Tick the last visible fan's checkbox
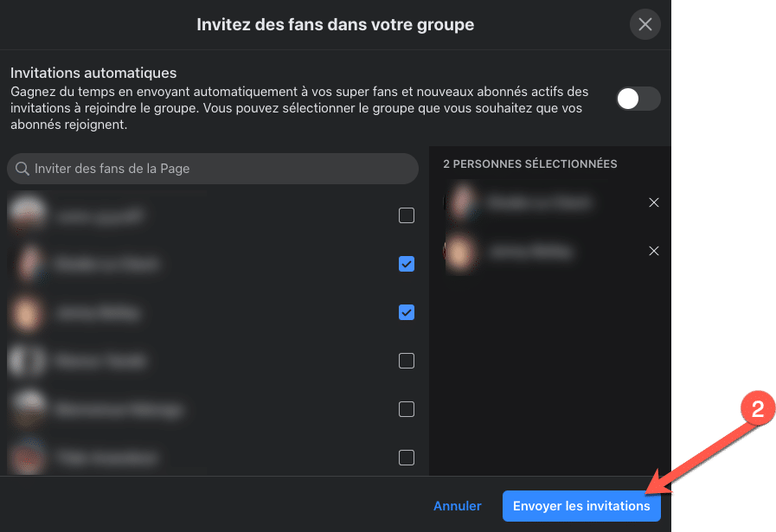The height and width of the screenshot is (532, 776). (407, 457)
